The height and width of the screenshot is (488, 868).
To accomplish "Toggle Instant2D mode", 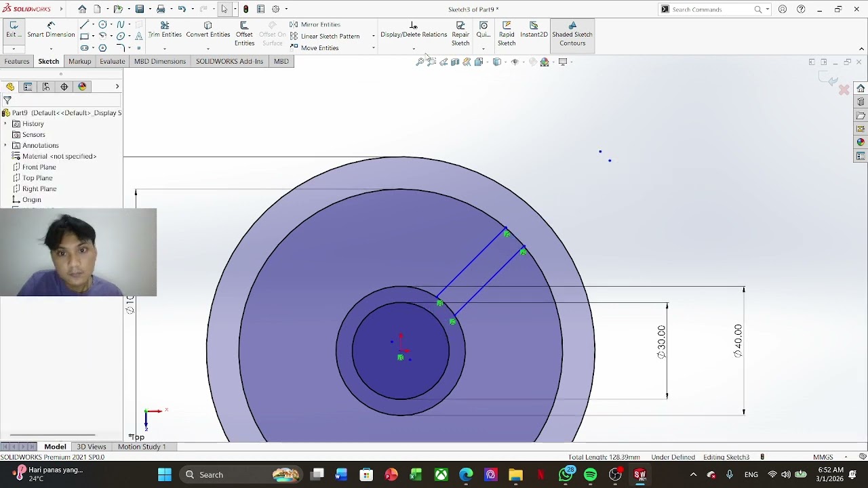I will coord(534,30).
